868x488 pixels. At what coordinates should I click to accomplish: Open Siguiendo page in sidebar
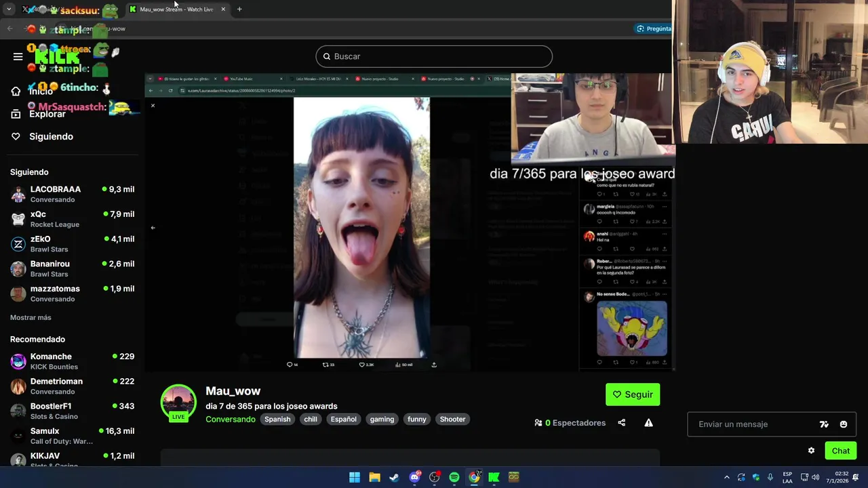coord(51,136)
